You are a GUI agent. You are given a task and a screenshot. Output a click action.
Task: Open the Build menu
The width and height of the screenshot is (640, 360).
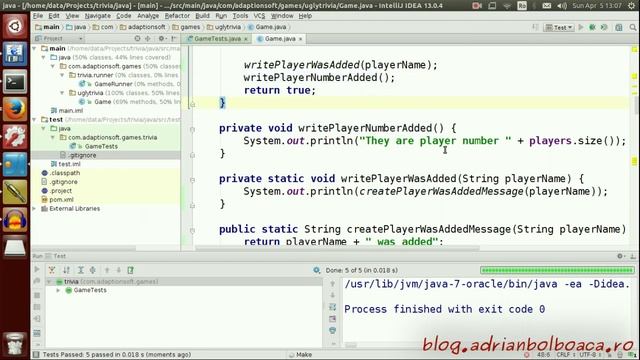(202, 16)
